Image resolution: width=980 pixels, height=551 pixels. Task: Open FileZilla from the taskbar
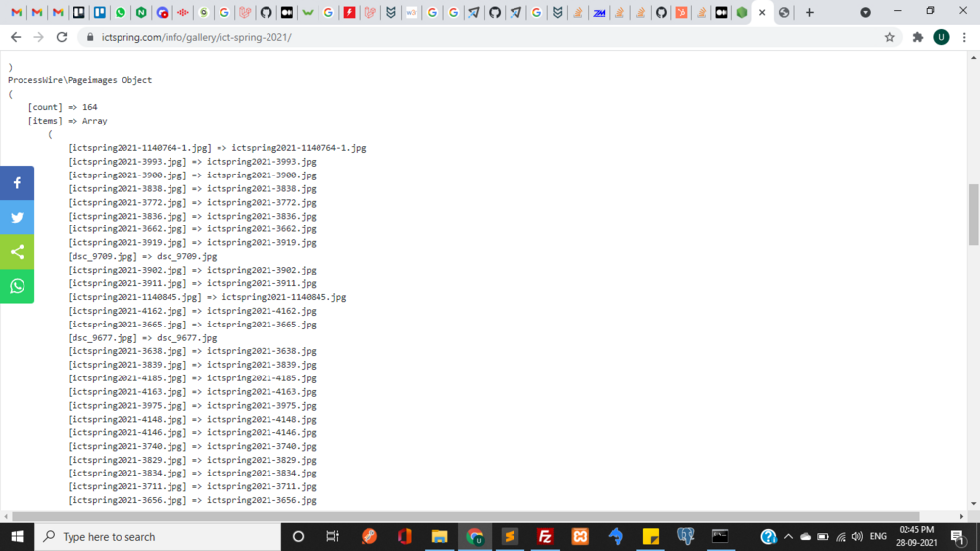coord(545,536)
